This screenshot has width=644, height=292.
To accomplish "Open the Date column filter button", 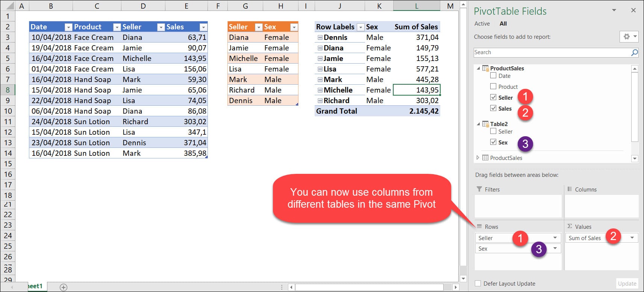I will pyautogui.click(x=68, y=27).
